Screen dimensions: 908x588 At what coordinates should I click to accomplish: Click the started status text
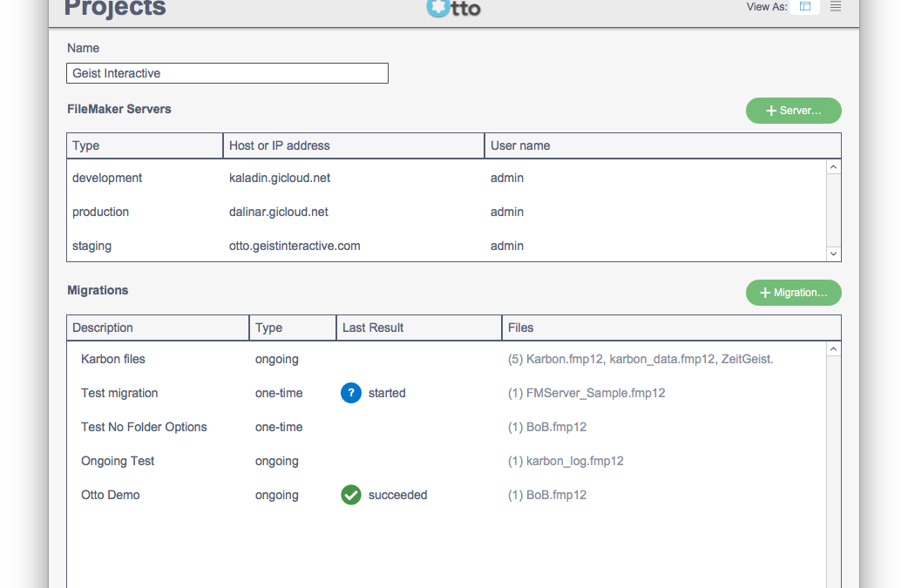coord(387,393)
